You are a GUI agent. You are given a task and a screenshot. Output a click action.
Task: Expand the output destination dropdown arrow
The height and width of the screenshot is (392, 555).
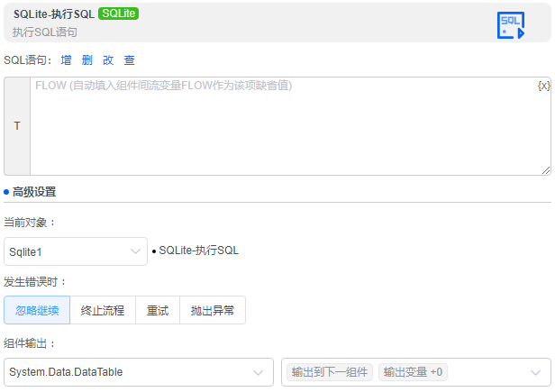(x=535, y=372)
